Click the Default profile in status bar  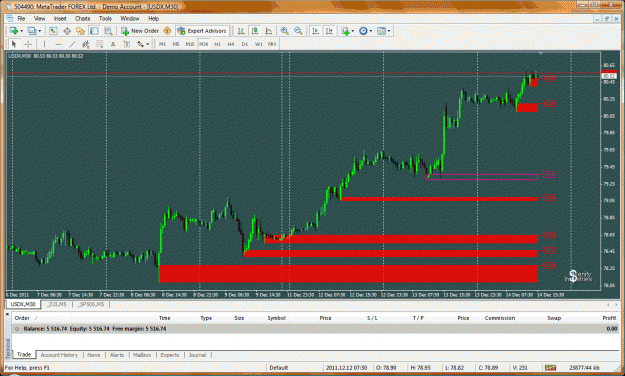[279, 368]
